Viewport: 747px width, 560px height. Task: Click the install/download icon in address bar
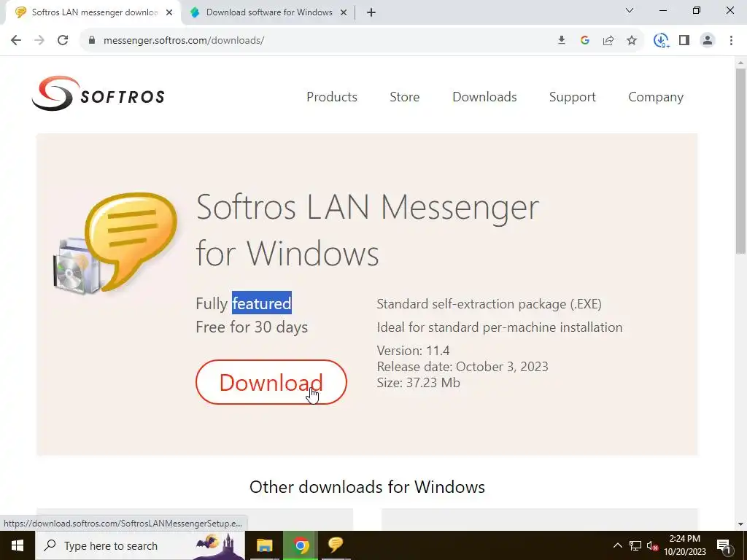[562, 41]
